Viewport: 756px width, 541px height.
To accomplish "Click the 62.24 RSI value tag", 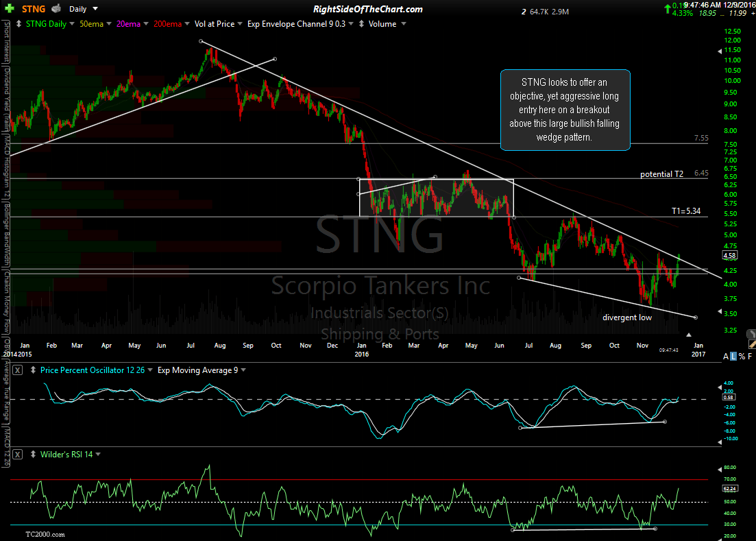I will pos(730,488).
